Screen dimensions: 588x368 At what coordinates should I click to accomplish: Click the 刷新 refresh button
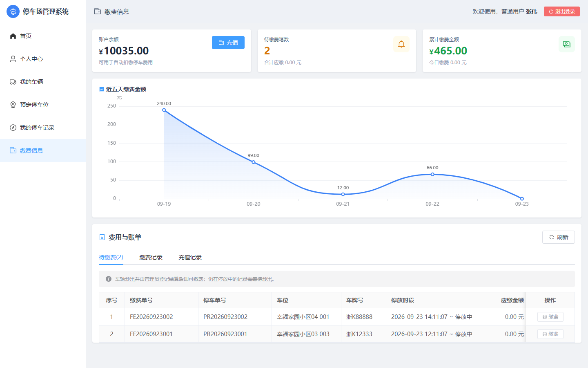(x=559, y=237)
